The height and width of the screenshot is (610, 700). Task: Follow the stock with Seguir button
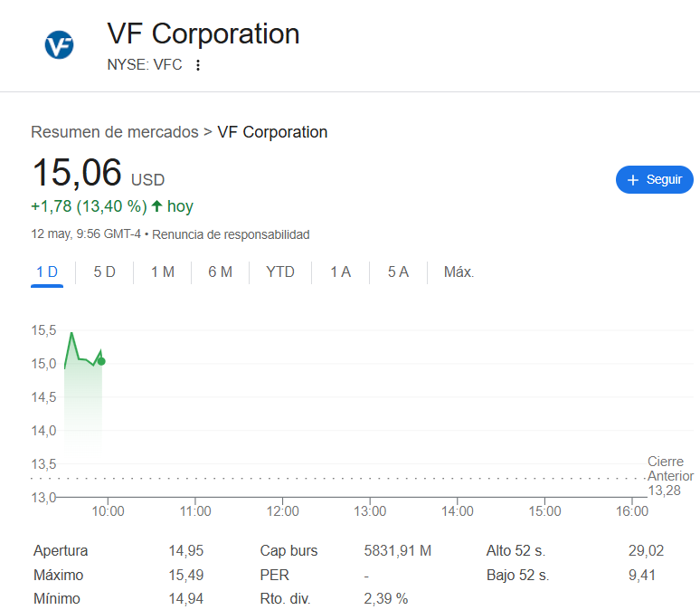tap(655, 179)
